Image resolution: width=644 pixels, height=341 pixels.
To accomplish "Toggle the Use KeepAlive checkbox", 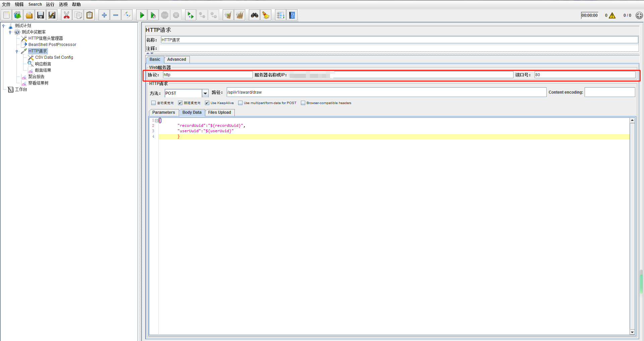I will click(207, 103).
